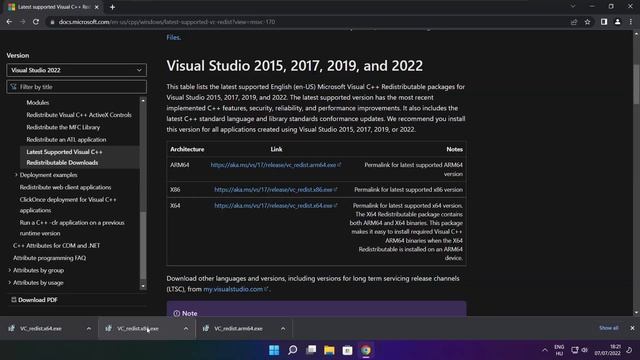This screenshot has width=640, height=360.
Task: Close the downloads bar
Action: pyautogui.click(x=632, y=328)
